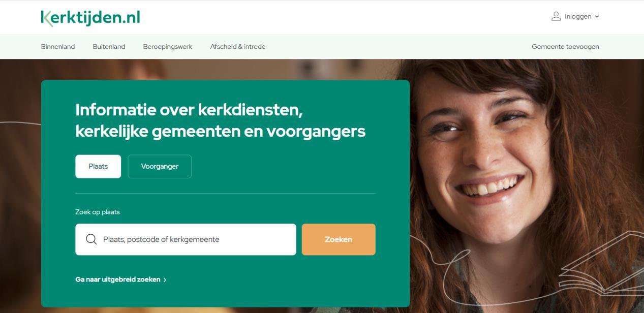Expand the Inloggen dropdown chevron
Image resolution: width=644 pixels, height=313 pixels.
pos(597,17)
